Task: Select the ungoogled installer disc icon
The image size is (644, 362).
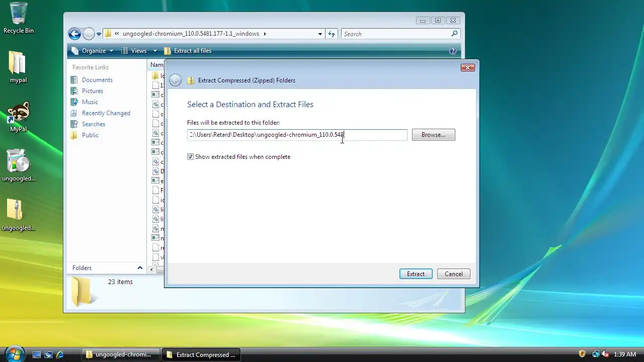Action: coord(19,165)
